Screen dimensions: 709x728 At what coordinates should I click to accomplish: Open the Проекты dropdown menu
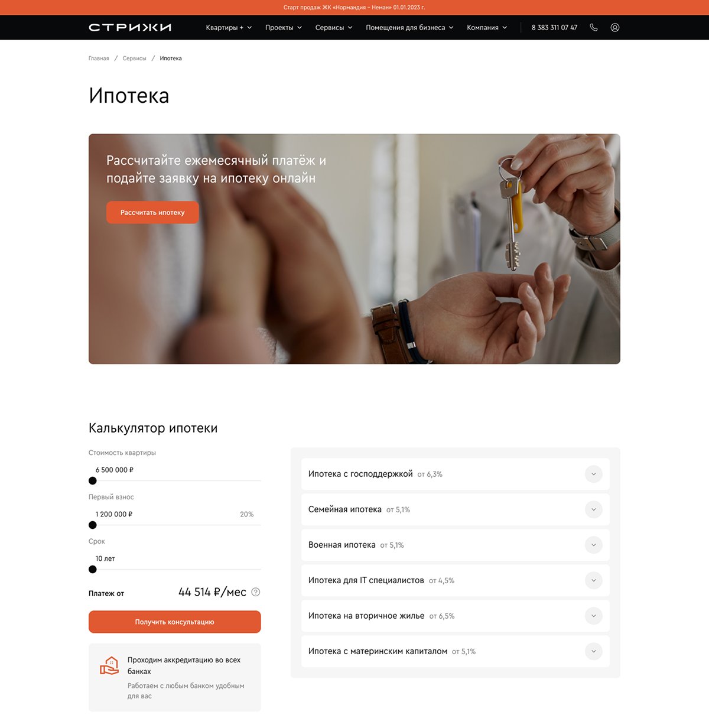[284, 28]
